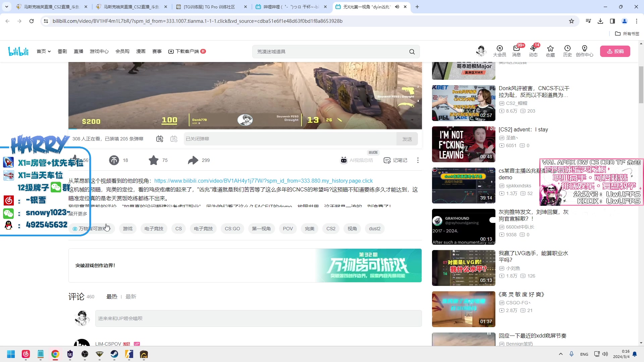Screen dimensions: 644x362
Task: Open 《高灵敏度好爽》 video thumbnail
Action: [x=464, y=309]
